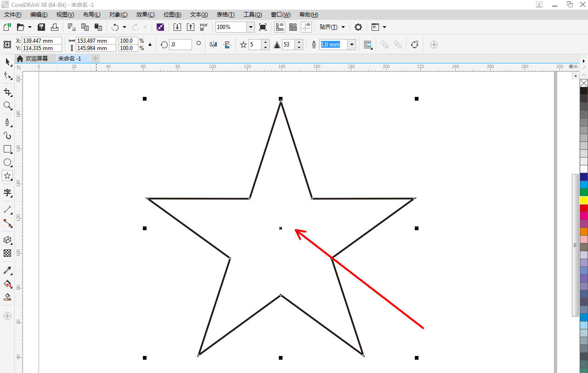Toggle full-screen preview
Screen dimensions: 588x373
pos(263,27)
